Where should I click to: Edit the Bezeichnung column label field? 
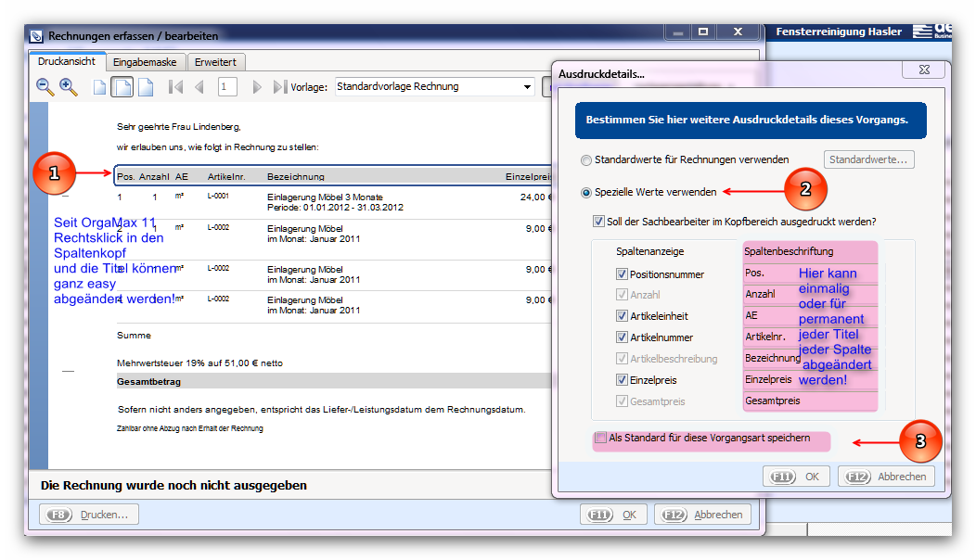click(810, 359)
